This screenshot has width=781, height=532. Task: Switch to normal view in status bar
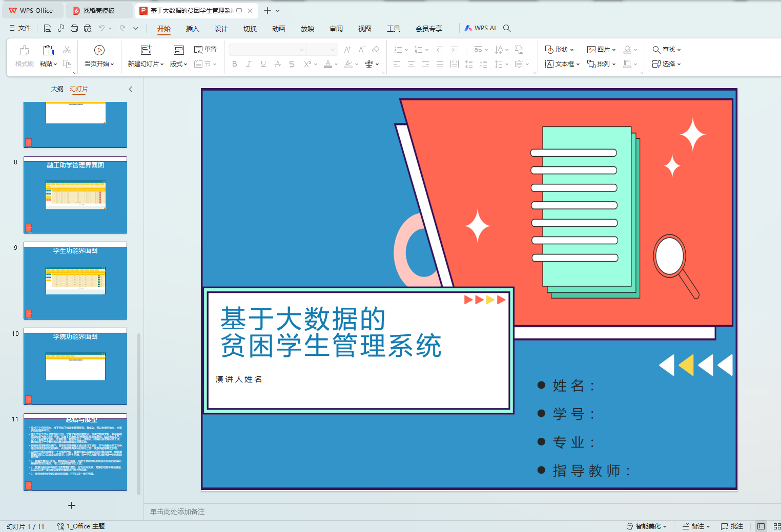pos(761,526)
